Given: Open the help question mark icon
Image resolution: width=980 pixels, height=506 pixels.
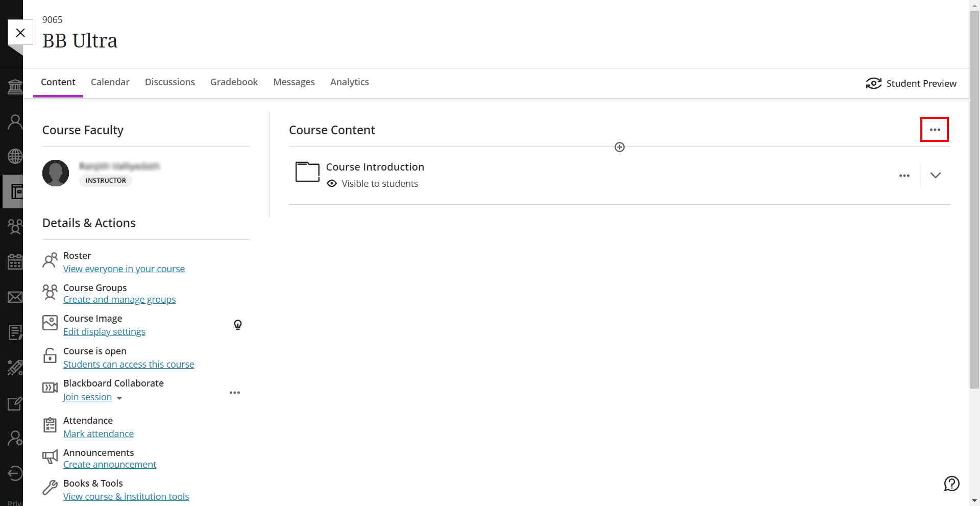Looking at the screenshot, I should pos(951,483).
